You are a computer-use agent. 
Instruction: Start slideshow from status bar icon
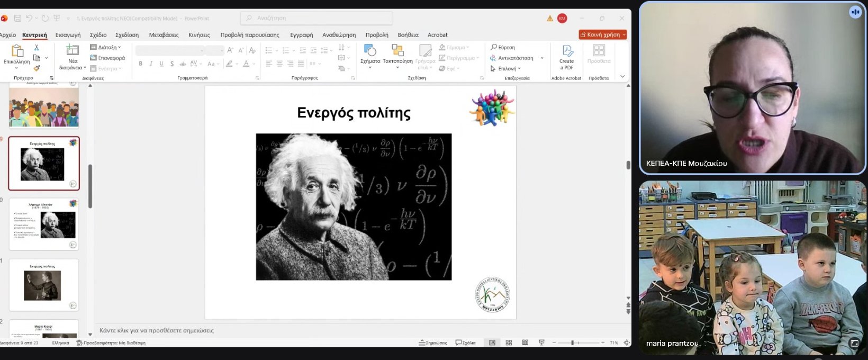point(541,343)
